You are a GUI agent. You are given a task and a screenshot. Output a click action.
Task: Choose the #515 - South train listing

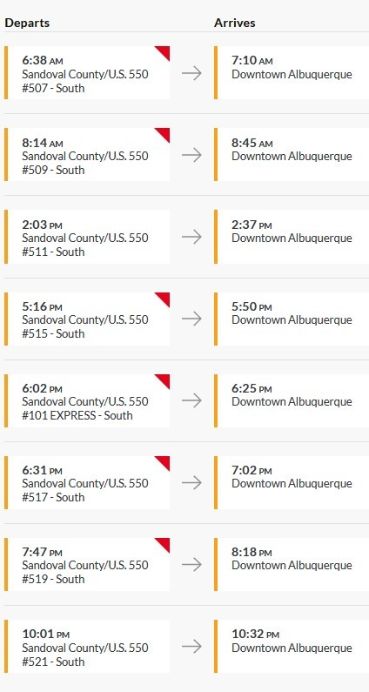point(53,334)
